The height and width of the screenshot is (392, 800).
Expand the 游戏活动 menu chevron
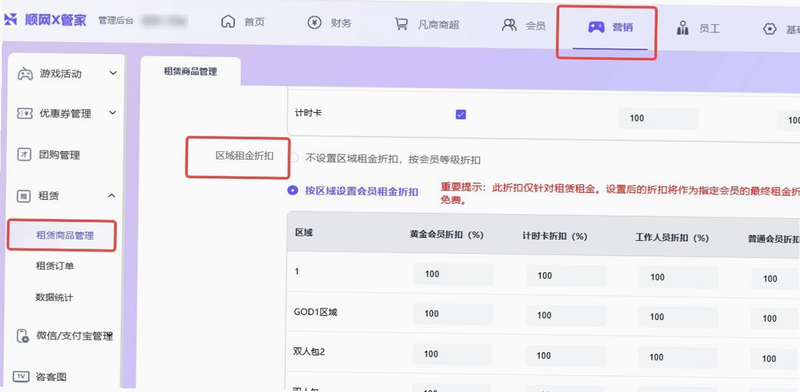[113, 73]
